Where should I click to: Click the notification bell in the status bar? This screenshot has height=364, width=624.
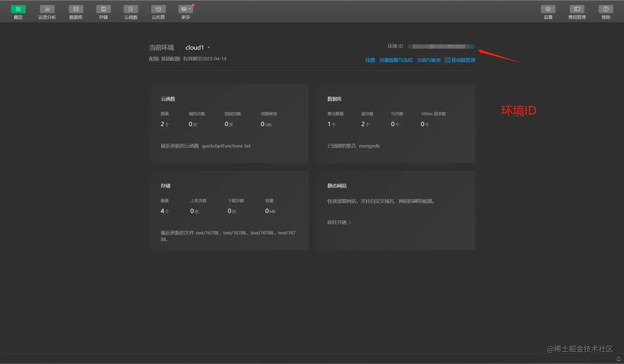[x=618, y=359]
